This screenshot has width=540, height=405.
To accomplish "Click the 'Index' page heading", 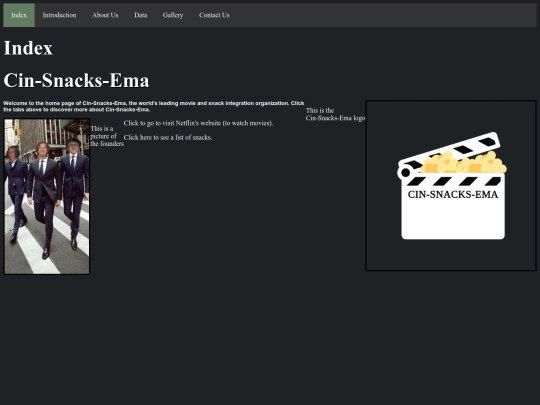I will pos(28,48).
